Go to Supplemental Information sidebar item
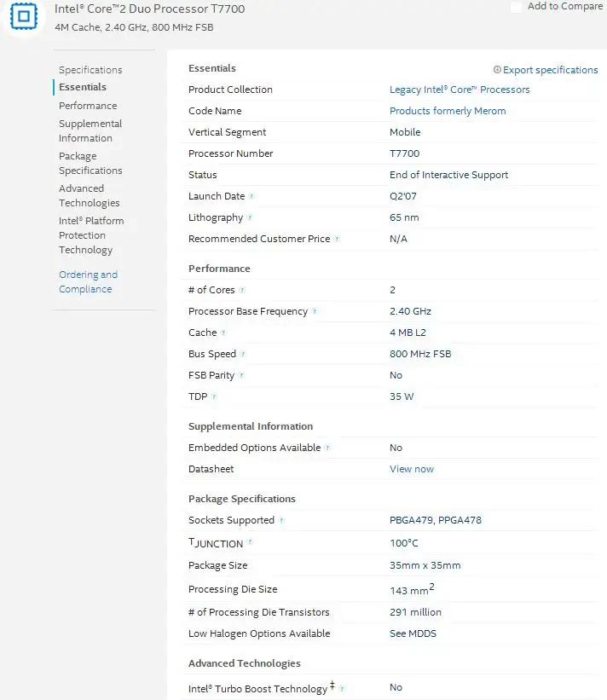Image resolution: width=607 pixels, height=700 pixels. coord(90,130)
